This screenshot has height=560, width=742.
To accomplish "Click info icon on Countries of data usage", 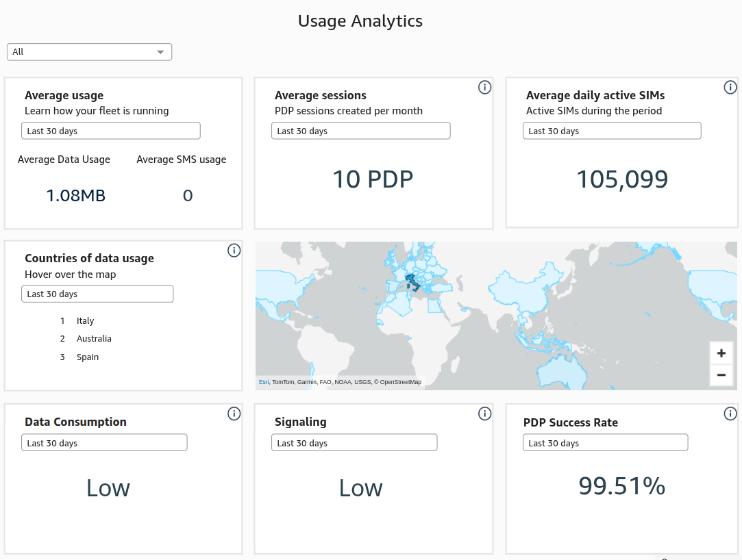I will (234, 250).
